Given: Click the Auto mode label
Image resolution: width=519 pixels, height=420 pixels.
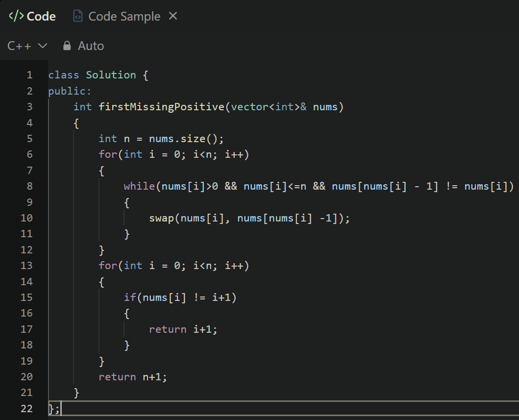Looking at the screenshot, I should (x=91, y=46).
